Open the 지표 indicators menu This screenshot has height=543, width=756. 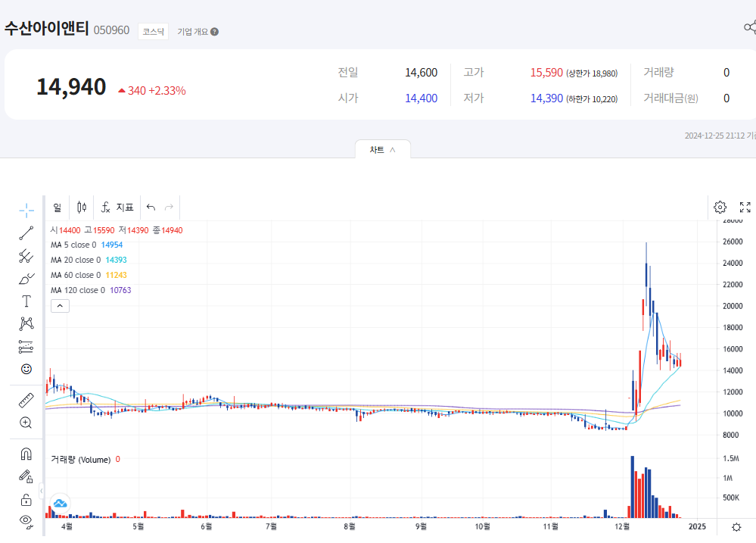(x=117, y=208)
